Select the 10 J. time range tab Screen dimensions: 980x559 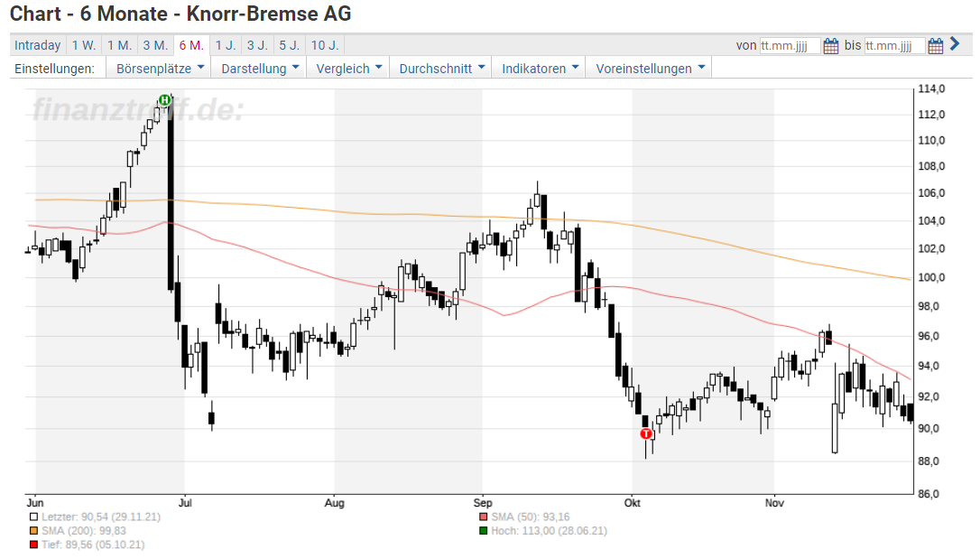[x=324, y=45]
